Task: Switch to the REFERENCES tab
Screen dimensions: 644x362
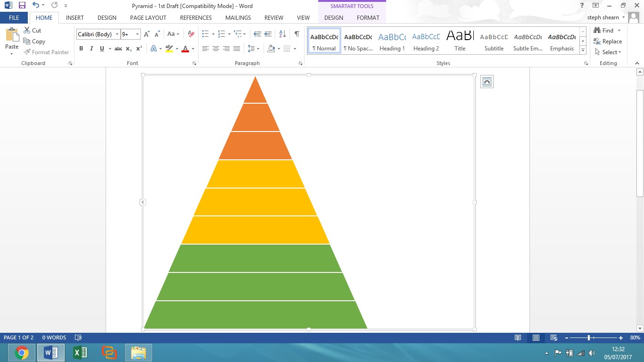Action: pyautogui.click(x=196, y=17)
